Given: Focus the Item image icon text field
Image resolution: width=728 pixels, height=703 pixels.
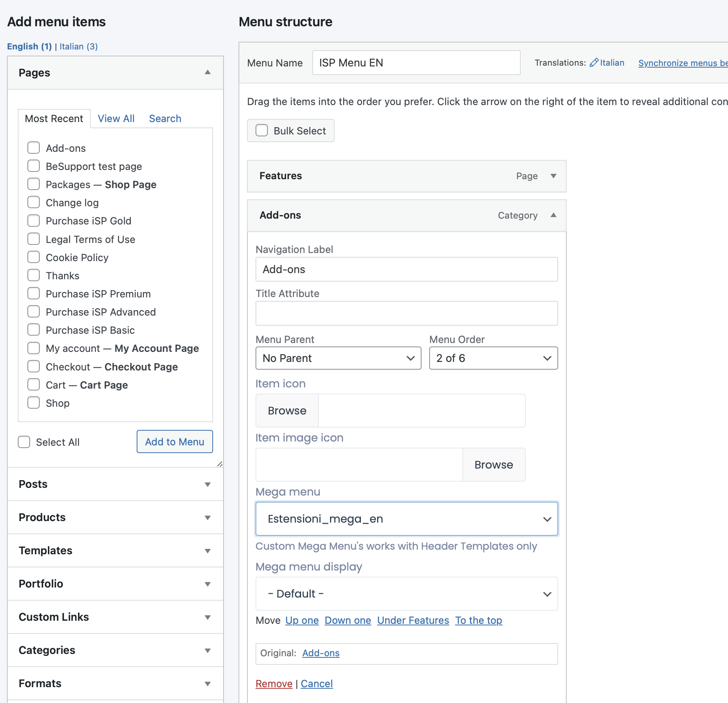Looking at the screenshot, I should [359, 465].
